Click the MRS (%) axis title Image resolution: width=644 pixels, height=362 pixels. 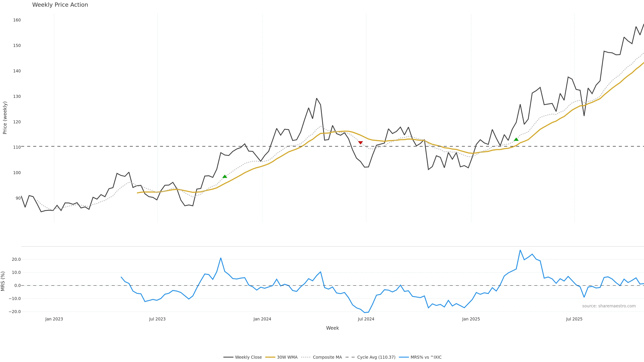pos(3,281)
